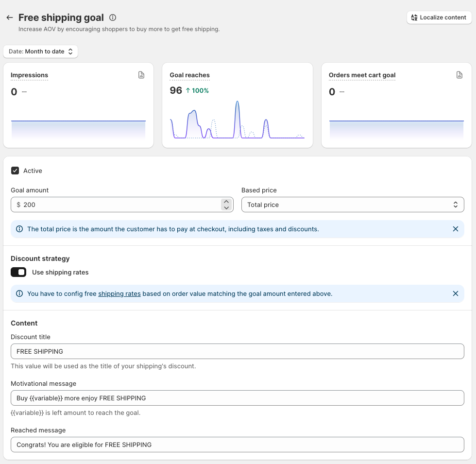The width and height of the screenshot is (476, 464).
Task: Click info icon in shipping rates banner
Action: [x=19, y=293]
